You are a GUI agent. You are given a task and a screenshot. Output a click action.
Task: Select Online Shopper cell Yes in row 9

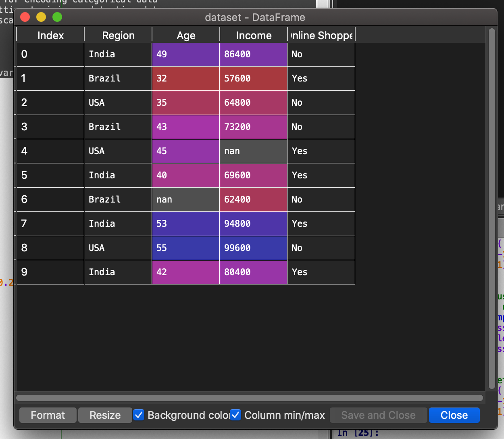(x=321, y=272)
